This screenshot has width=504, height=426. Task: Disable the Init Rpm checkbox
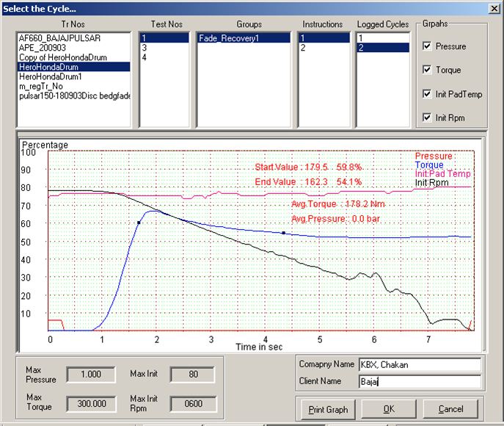pos(427,118)
